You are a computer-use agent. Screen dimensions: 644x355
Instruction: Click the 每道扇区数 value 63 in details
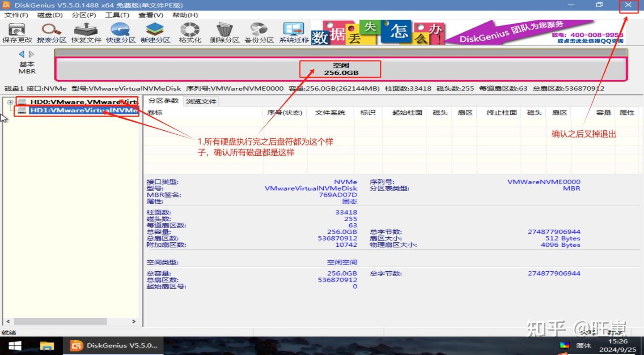[353, 225]
